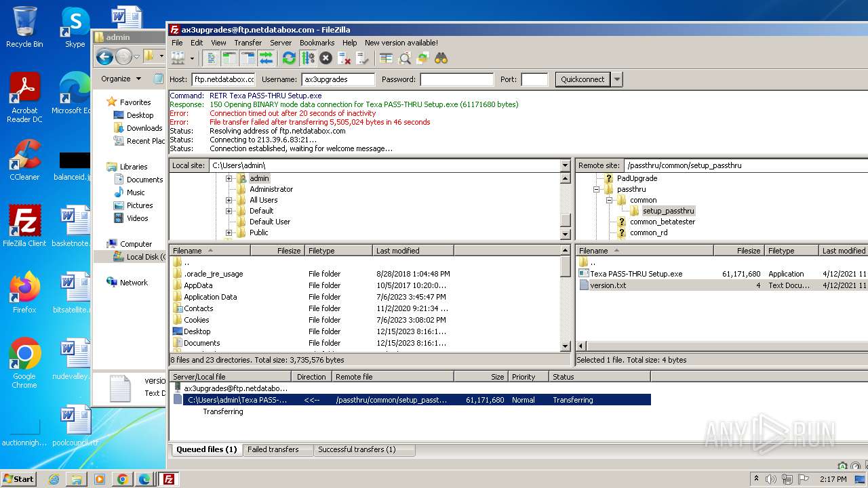Sort remote files by Filesize column
The image size is (868, 488).
pyautogui.click(x=739, y=251)
